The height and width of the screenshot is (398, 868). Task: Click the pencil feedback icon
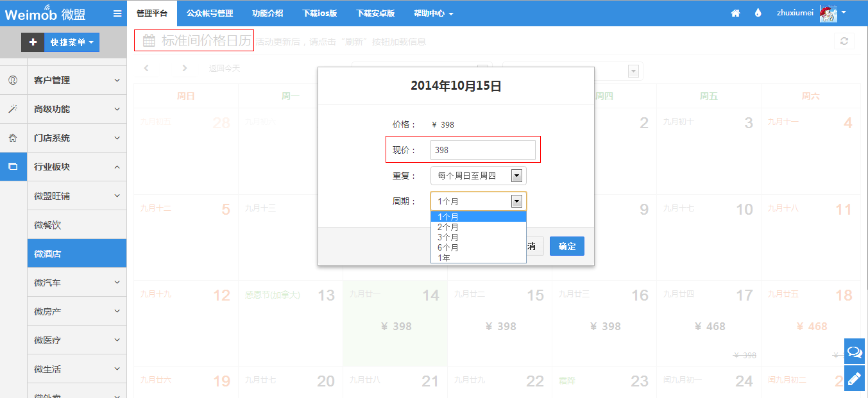coord(855,379)
